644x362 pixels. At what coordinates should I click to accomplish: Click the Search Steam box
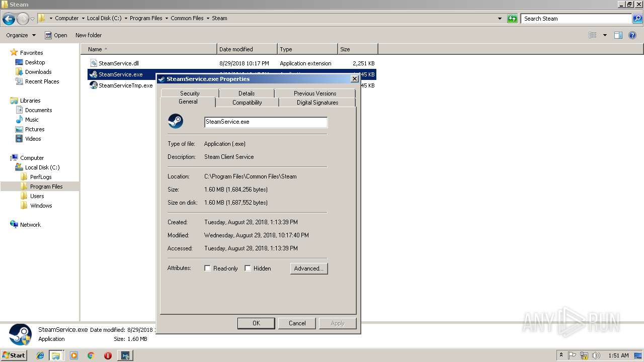coord(576,19)
